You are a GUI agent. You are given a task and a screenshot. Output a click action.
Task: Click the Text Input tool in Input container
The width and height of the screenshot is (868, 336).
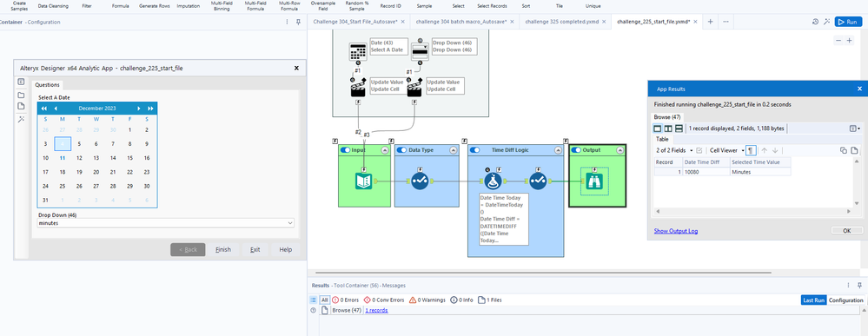[364, 181]
